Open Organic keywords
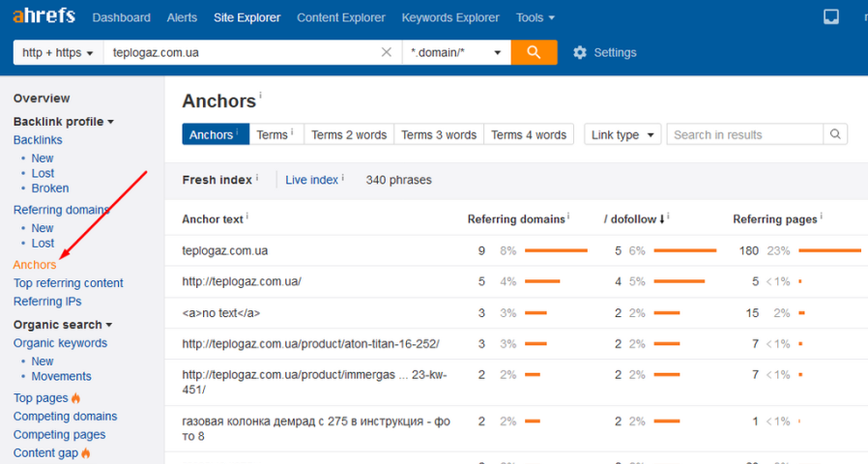The image size is (868, 464). [60, 343]
